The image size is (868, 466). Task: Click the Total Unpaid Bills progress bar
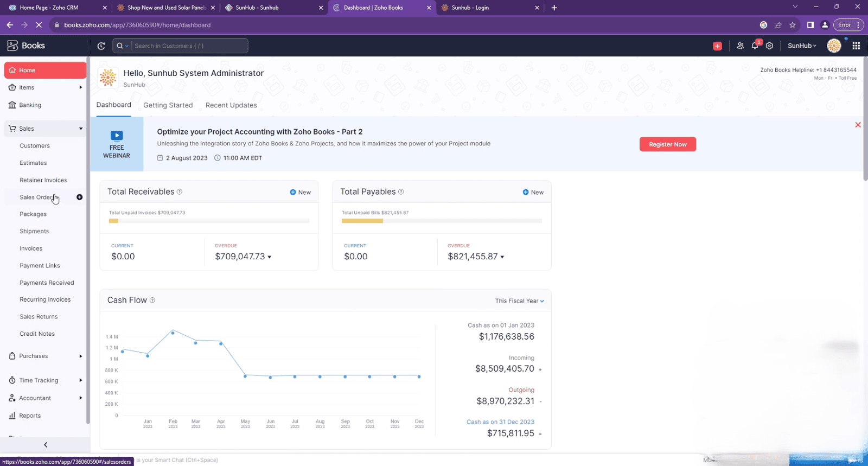tap(442, 221)
